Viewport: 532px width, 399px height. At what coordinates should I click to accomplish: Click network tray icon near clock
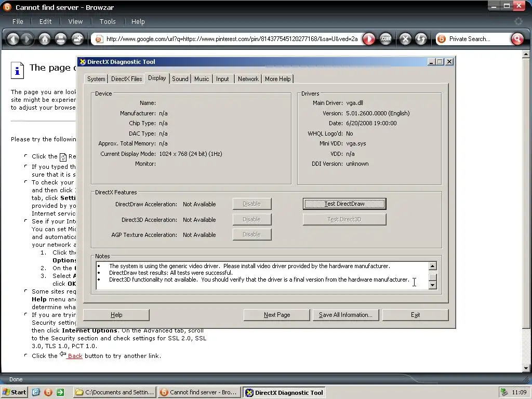pos(504,392)
